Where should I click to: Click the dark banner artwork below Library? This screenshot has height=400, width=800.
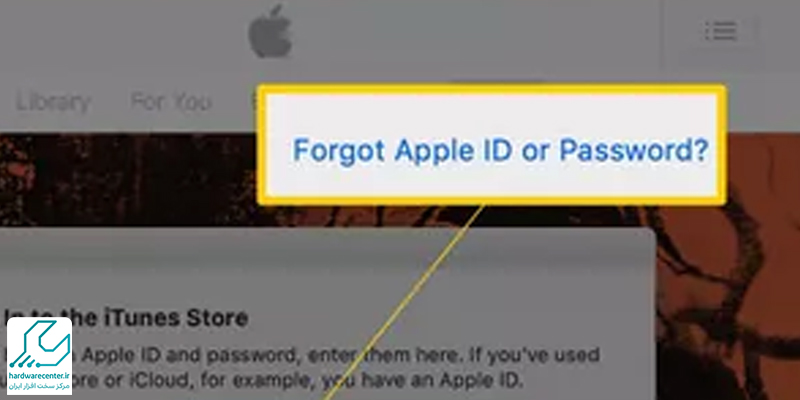pos(128,179)
